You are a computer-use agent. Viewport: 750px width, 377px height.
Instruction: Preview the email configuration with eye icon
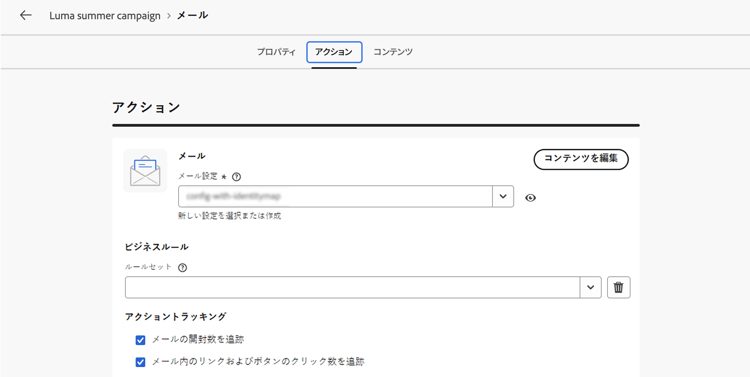530,198
